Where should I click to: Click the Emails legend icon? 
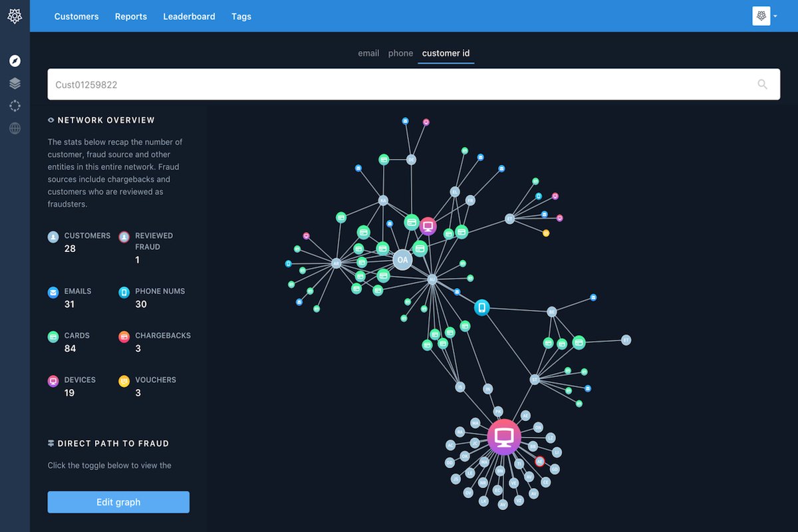tap(53, 292)
